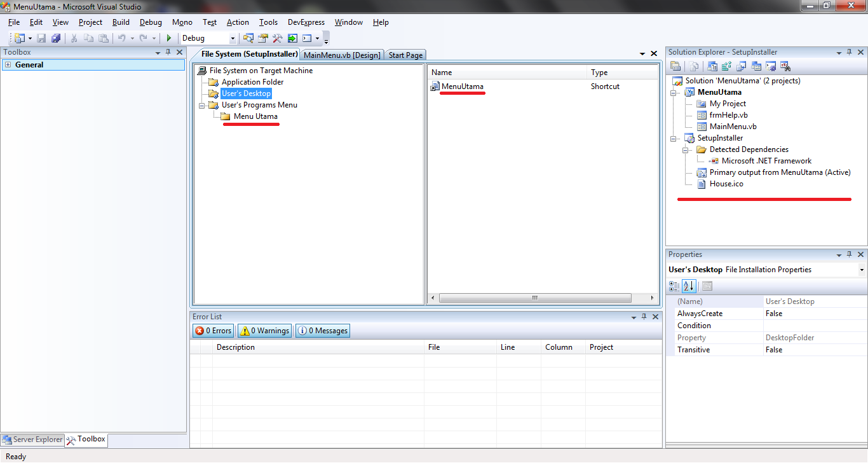This screenshot has height=463, width=868.
Task: Open the Properties object selector dropdown
Action: [x=862, y=270]
